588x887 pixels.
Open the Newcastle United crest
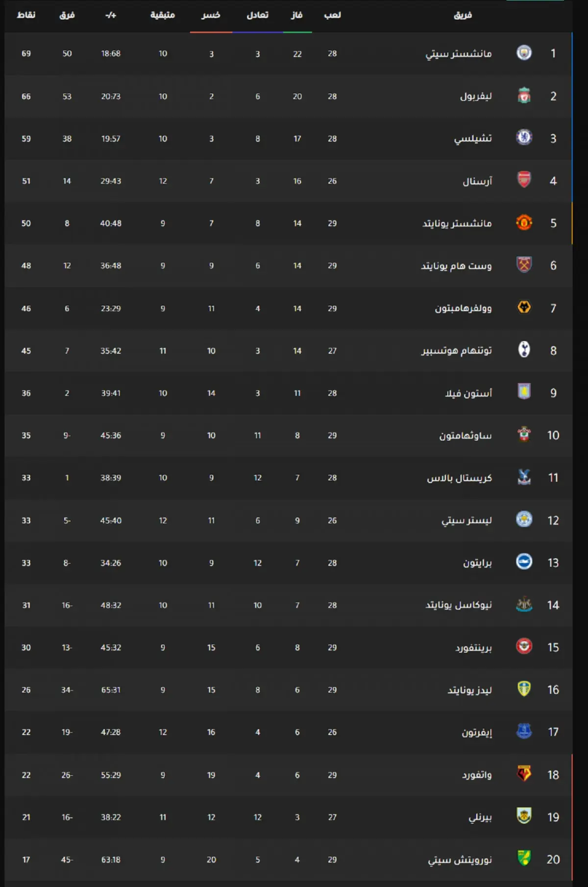(x=524, y=604)
